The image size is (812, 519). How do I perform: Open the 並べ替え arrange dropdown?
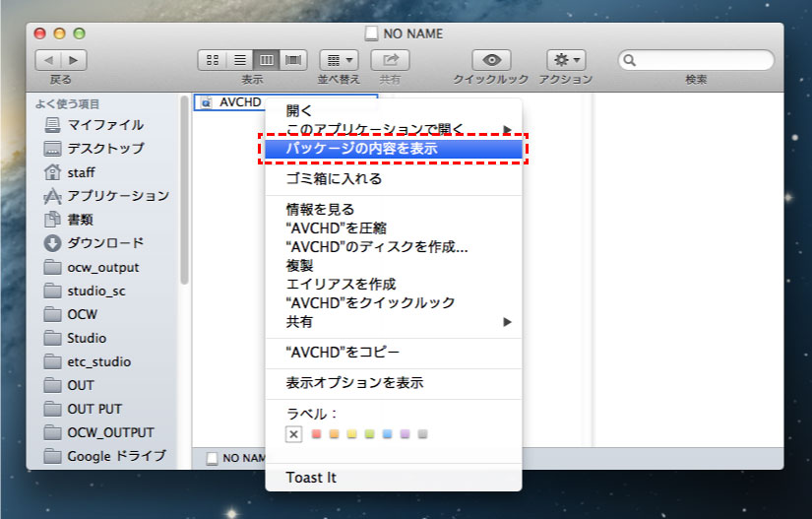tap(340, 60)
